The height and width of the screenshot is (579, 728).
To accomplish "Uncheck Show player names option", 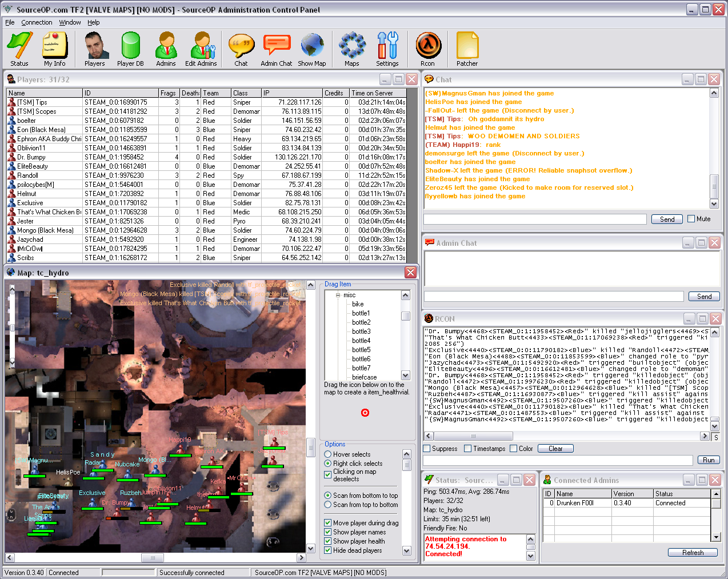I will (x=328, y=532).
